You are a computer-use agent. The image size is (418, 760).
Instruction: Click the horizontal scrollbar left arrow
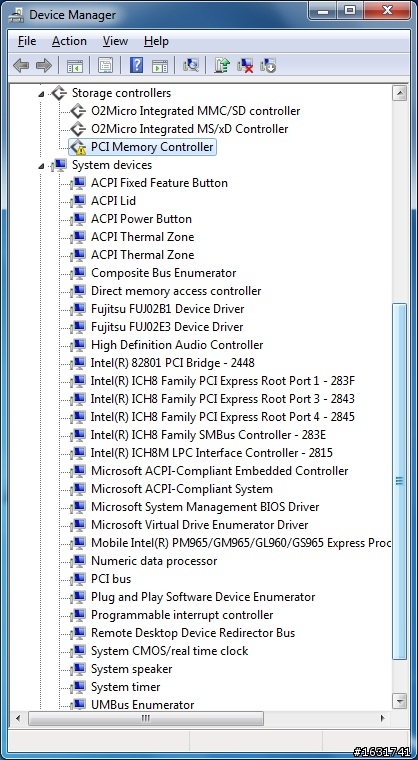pos(19,718)
